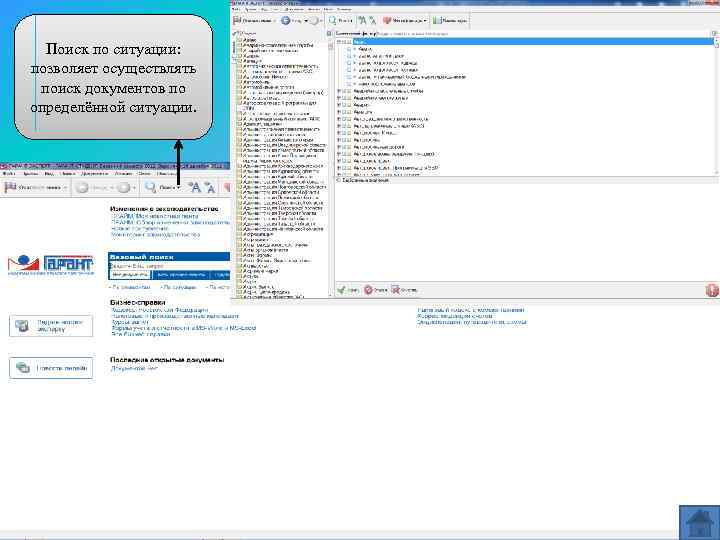Expand the Авария tree node
The height and width of the screenshot is (540, 720).
click(x=339, y=105)
